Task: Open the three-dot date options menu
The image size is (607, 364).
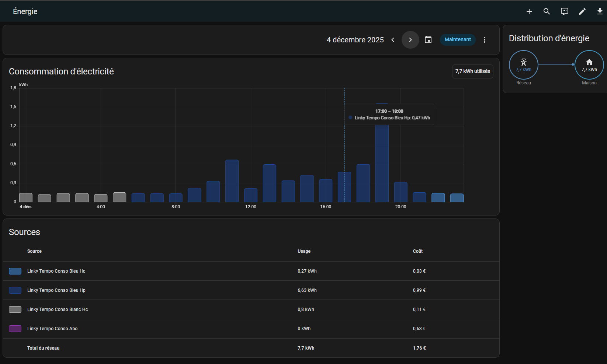Action: [485, 40]
